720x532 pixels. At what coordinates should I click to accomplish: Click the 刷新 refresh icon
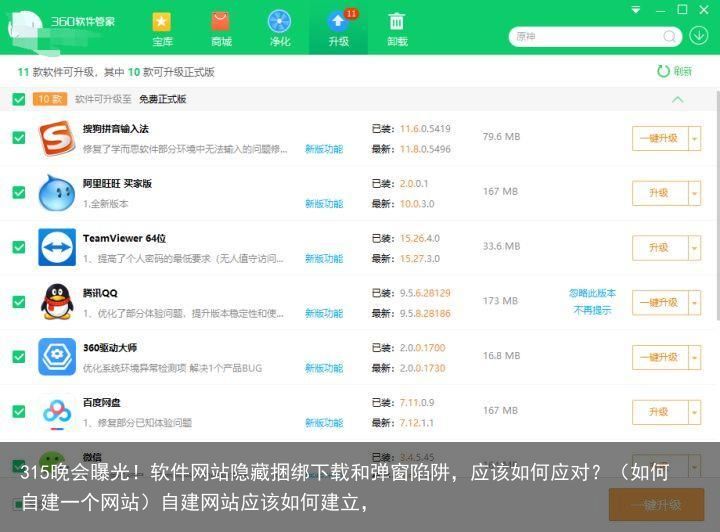click(x=663, y=71)
